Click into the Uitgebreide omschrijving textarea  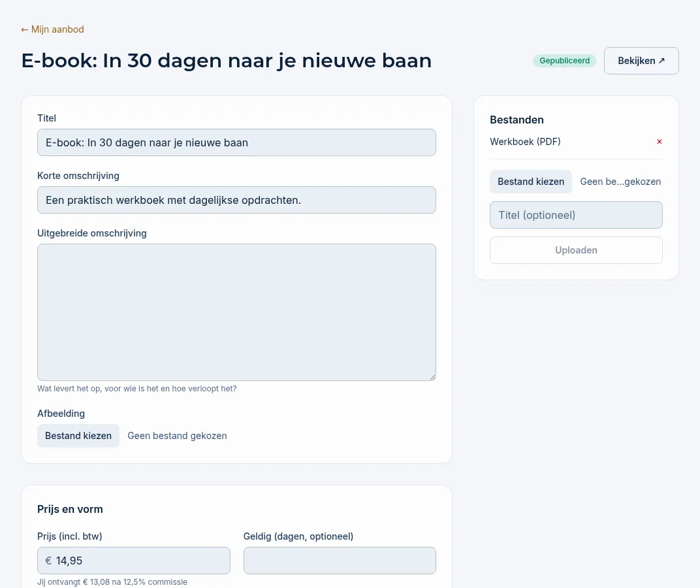[x=236, y=312]
